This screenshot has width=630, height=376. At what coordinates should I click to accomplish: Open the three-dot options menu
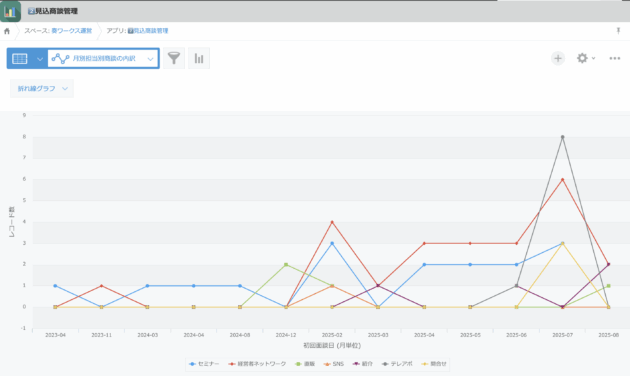[x=615, y=58]
